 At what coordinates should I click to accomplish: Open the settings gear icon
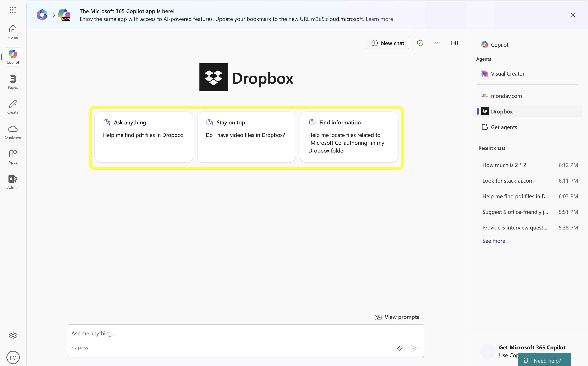pyautogui.click(x=13, y=336)
